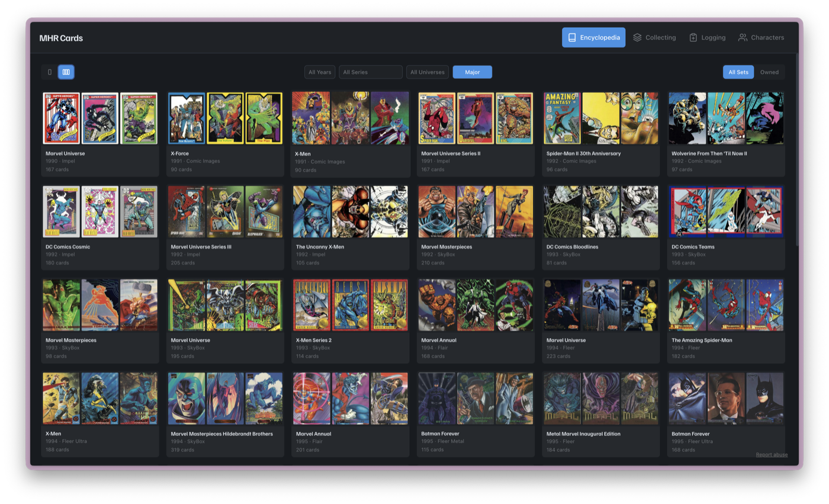Open the Marvel Universe 1990 Impel set
The image size is (829, 504).
[100, 133]
